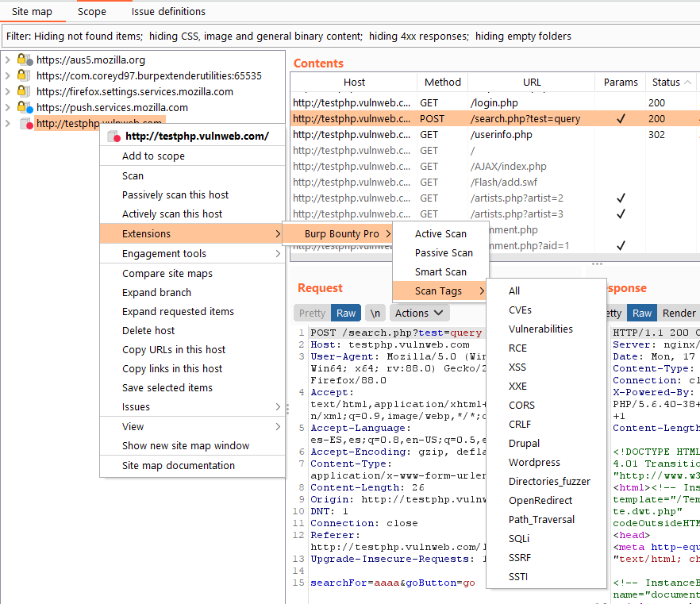
Task: Choose the All scan tag
Action: [546, 291]
